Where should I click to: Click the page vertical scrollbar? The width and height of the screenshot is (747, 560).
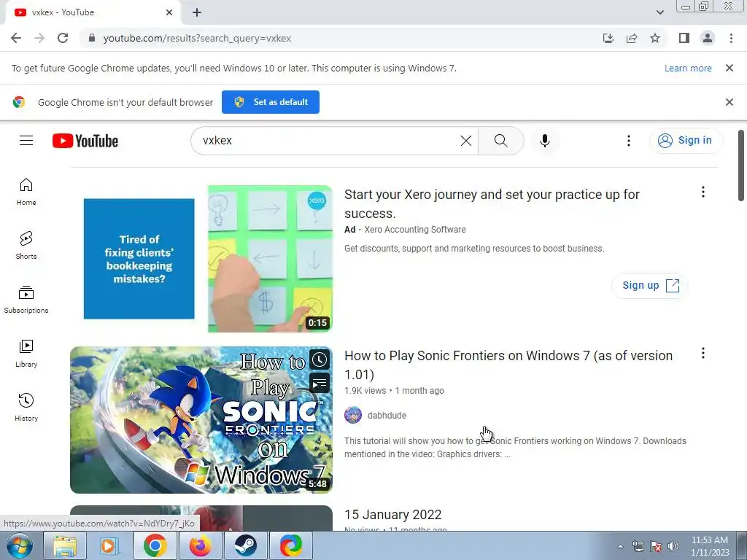(x=741, y=166)
